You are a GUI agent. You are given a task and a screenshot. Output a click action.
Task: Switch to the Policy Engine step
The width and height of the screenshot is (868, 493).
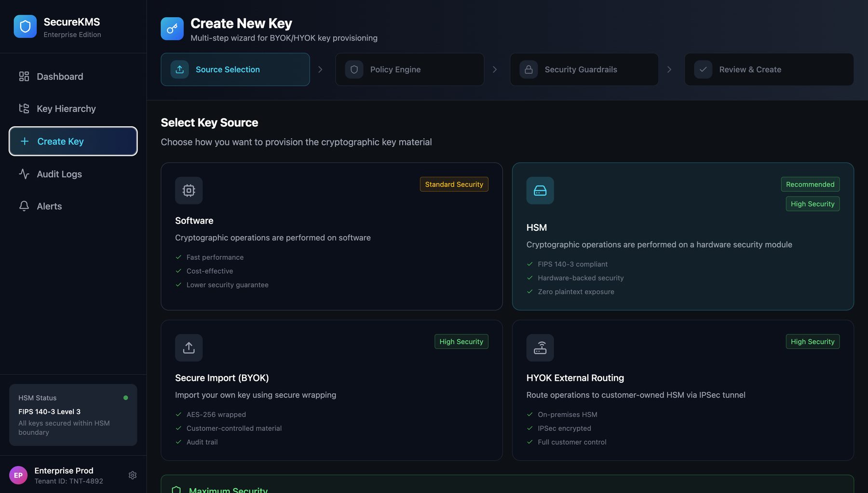coord(410,69)
